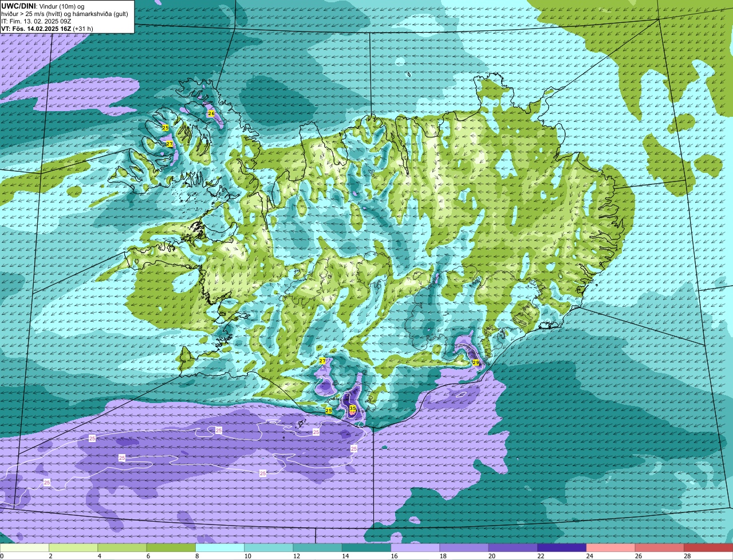Select the salmon 26–28 legend swatch
The height and width of the screenshot is (560, 733).
point(660,548)
